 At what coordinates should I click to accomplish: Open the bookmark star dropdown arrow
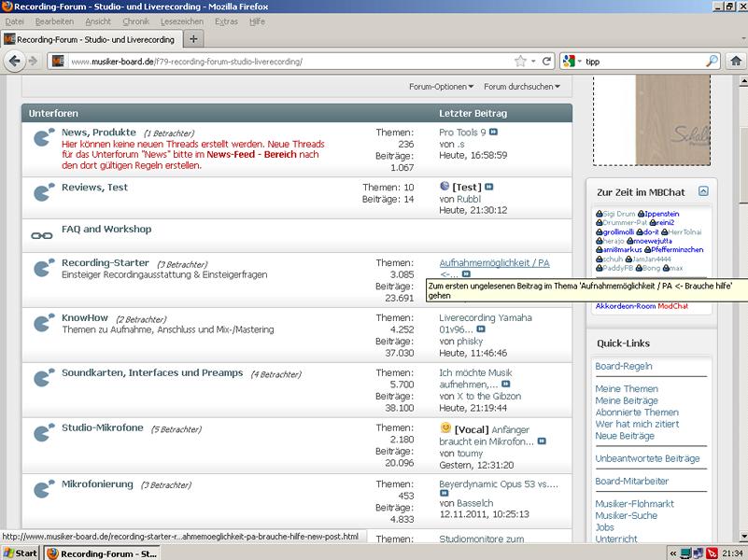533,61
